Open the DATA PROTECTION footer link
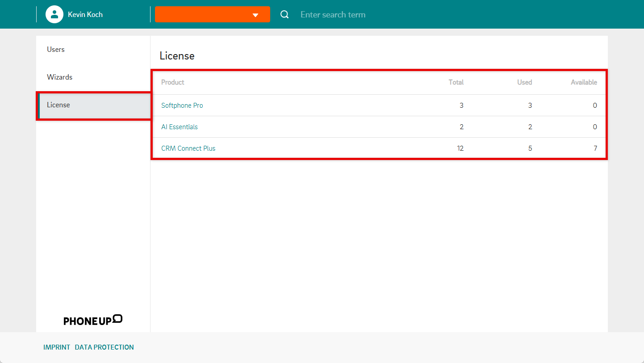The height and width of the screenshot is (363, 644). tap(104, 347)
